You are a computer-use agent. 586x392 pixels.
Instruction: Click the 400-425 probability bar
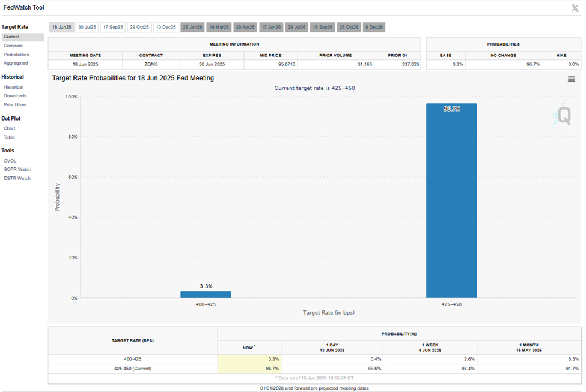(x=205, y=294)
